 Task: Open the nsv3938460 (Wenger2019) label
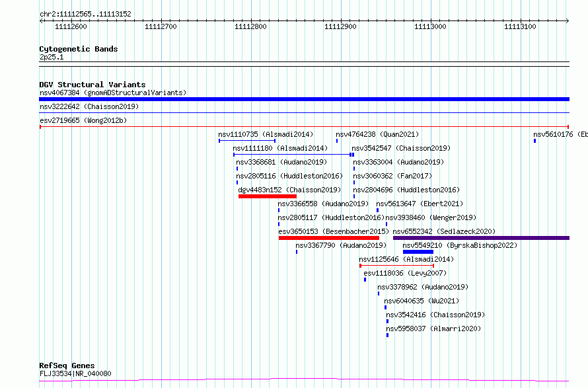[x=431, y=217]
